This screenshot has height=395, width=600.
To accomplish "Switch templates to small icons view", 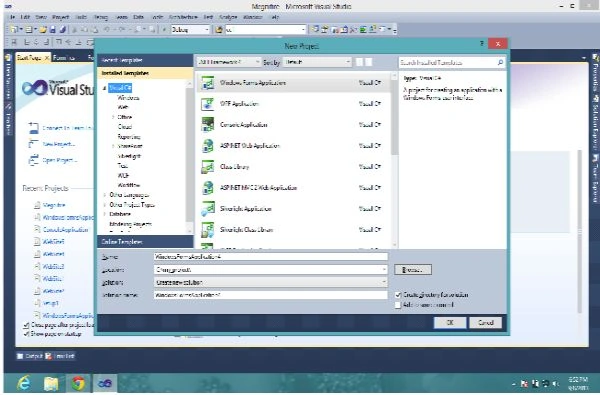I will (360, 62).
